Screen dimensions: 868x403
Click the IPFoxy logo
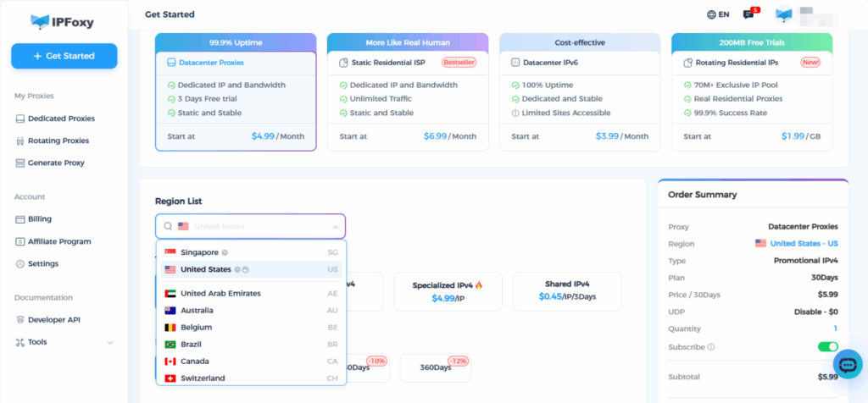click(x=63, y=22)
